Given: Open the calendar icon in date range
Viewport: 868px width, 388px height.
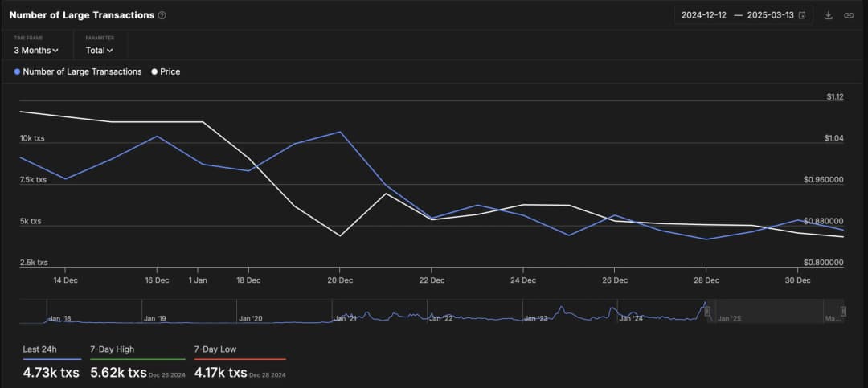Looking at the screenshot, I should pos(802,15).
